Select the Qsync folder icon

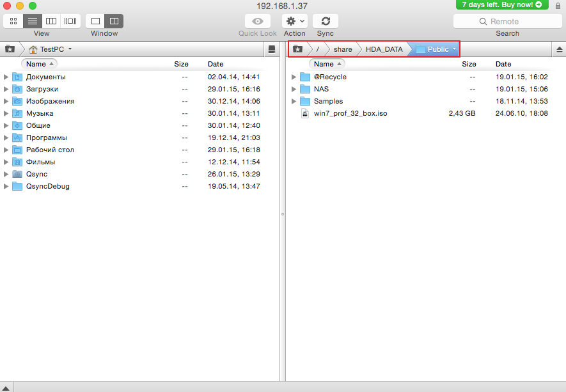tap(17, 174)
